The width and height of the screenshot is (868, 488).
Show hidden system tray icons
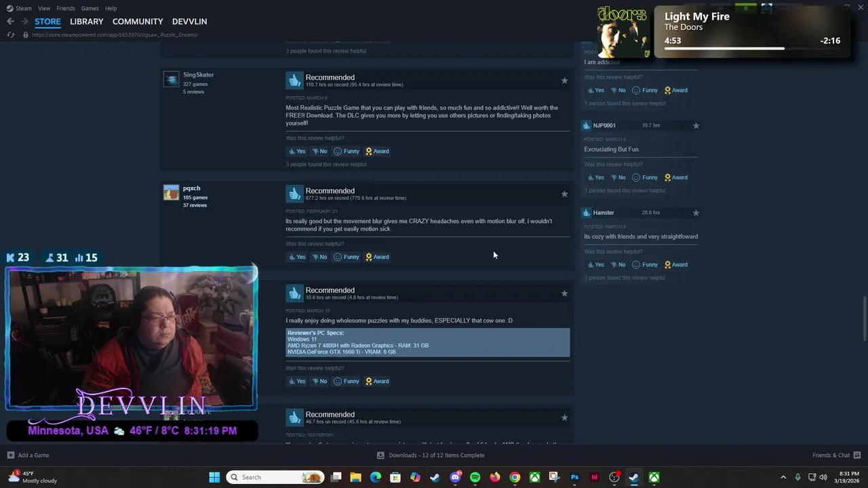(x=783, y=477)
